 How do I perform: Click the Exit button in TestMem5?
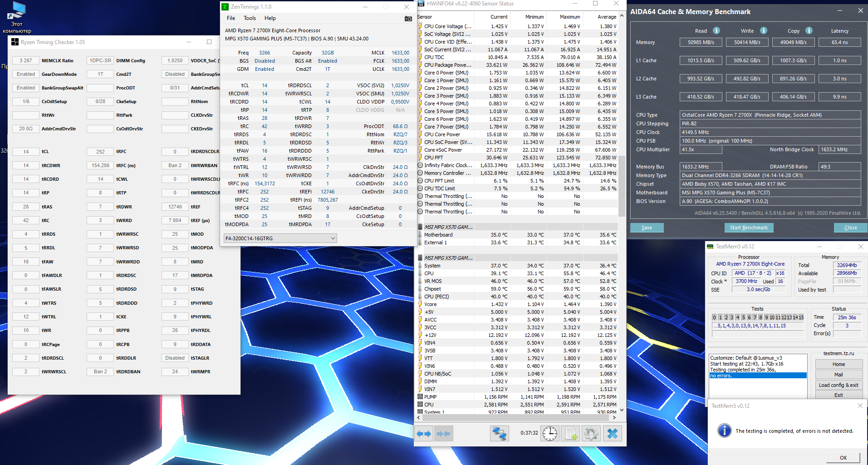pyautogui.click(x=839, y=395)
